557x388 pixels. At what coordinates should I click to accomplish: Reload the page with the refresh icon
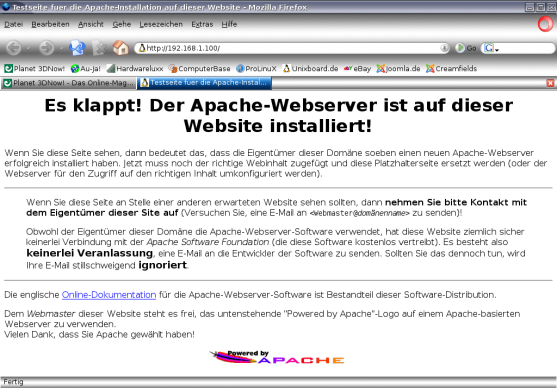pyautogui.click(x=77, y=48)
